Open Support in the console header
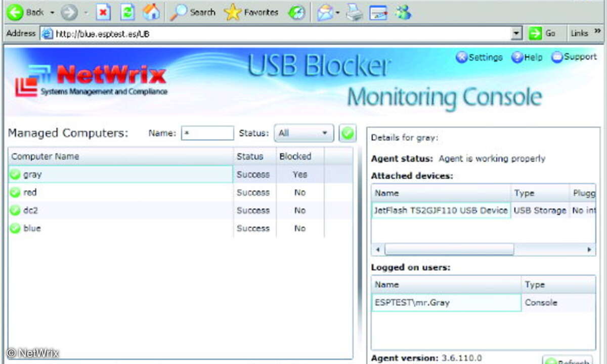Screen dimensions: 607x364 (x=574, y=57)
